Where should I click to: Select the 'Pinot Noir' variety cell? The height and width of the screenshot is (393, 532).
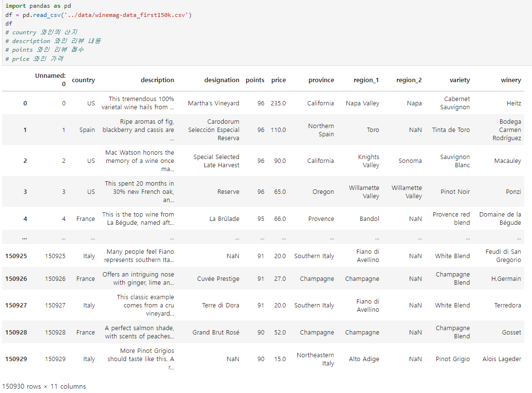click(x=455, y=192)
